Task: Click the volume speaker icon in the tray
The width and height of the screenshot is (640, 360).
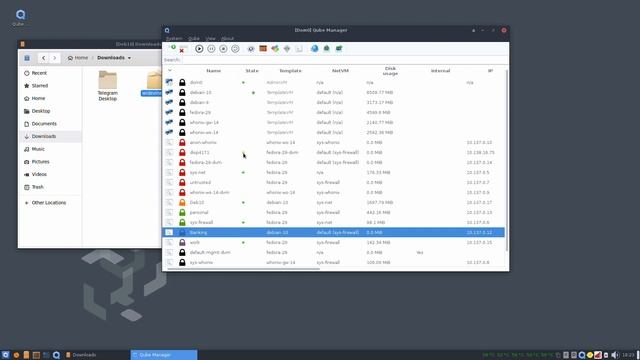Action: [615, 355]
